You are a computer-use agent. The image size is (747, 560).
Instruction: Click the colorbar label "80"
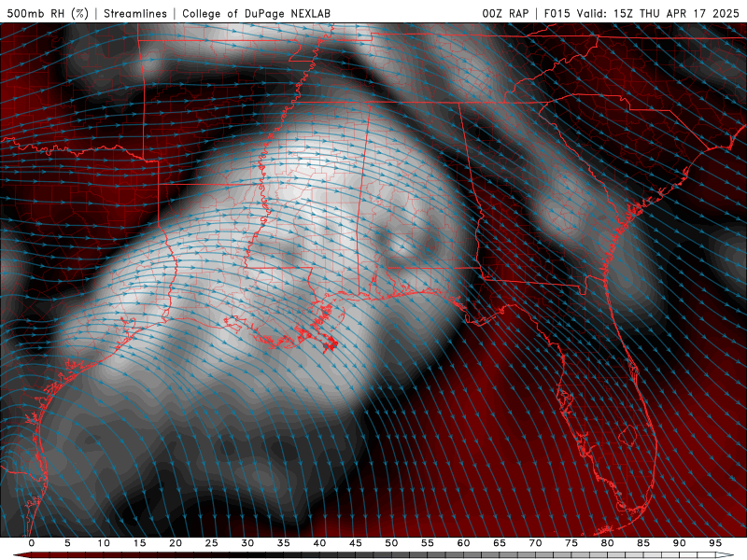pos(607,543)
